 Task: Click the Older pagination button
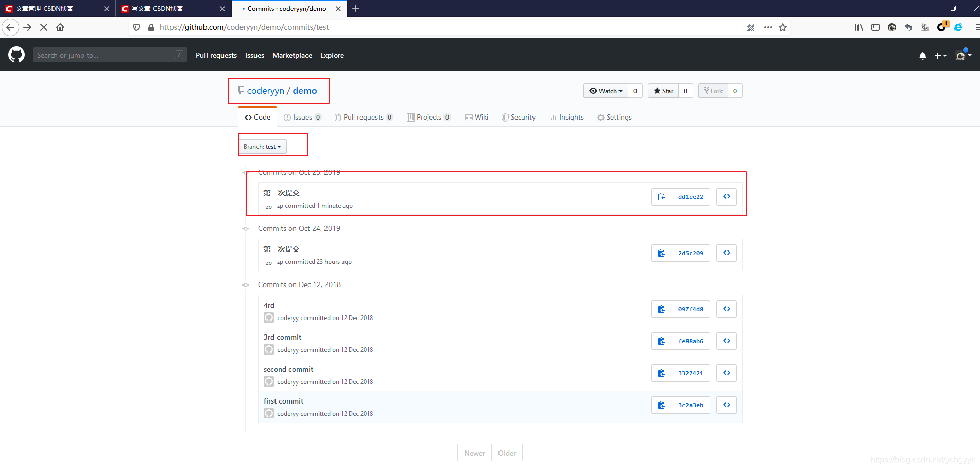coord(507,453)
